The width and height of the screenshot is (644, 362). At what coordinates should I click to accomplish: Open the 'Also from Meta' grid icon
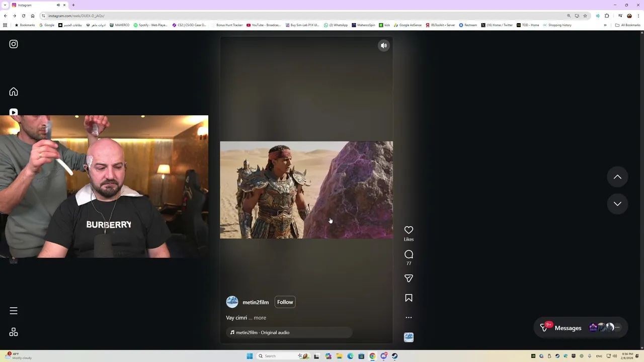coord(14,332)
